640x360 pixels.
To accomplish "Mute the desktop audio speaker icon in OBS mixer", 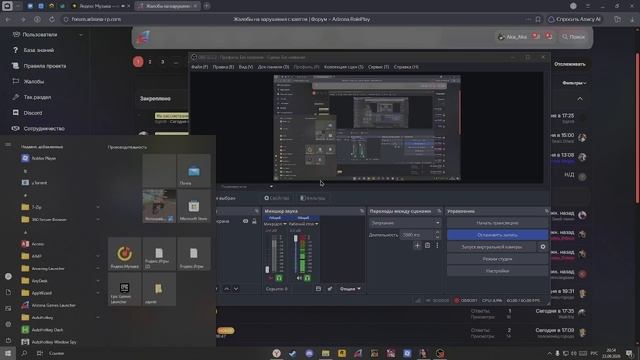I will [299, 278].
